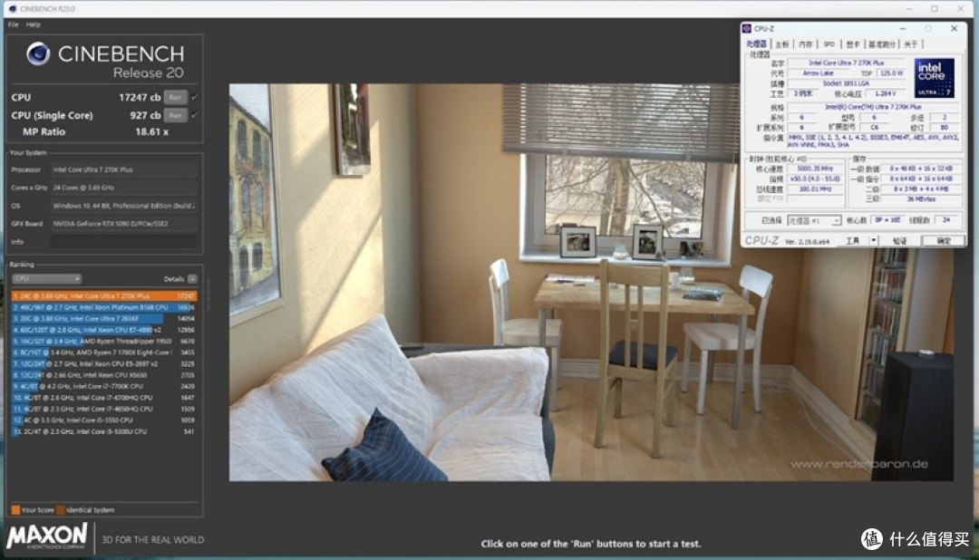
Task: Switch to the SPD tab in CPU-Z
Action: pos(829,44)
